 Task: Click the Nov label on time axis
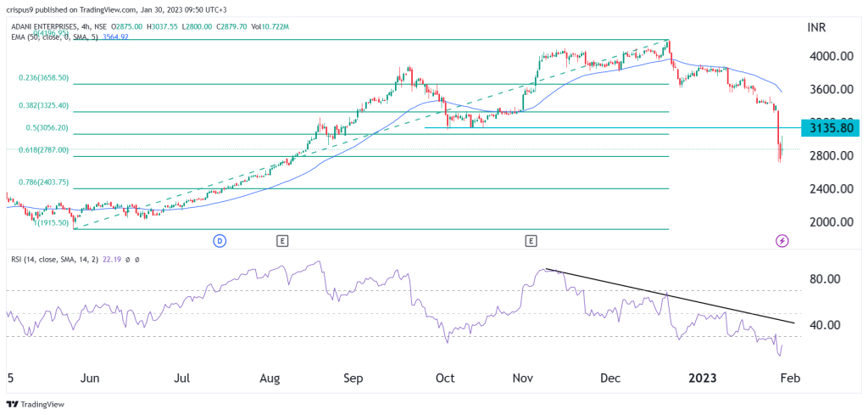[x=524, y=379]
